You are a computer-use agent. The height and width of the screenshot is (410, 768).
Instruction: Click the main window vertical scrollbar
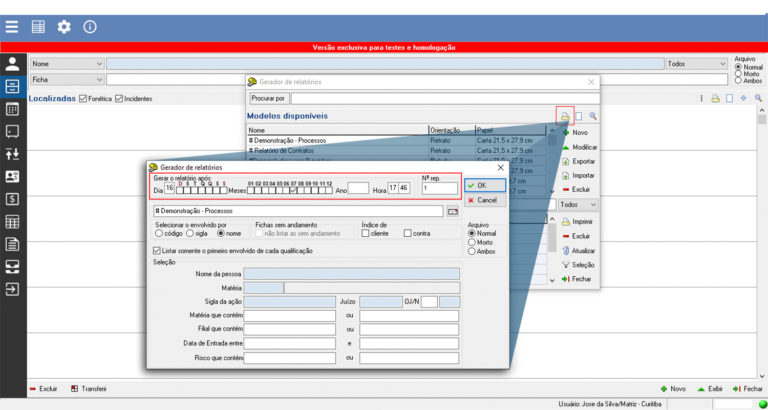(761, 242)
